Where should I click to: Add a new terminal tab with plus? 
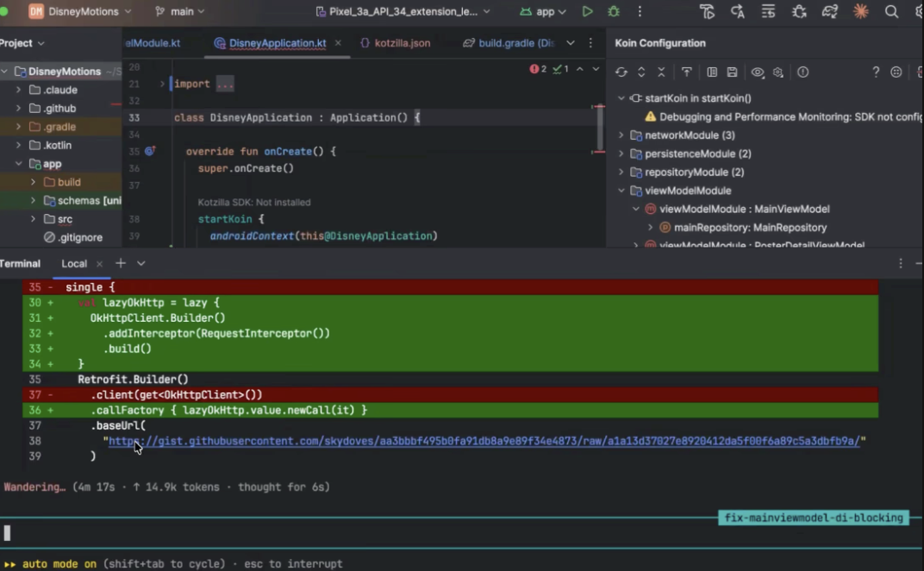[120, 263]
